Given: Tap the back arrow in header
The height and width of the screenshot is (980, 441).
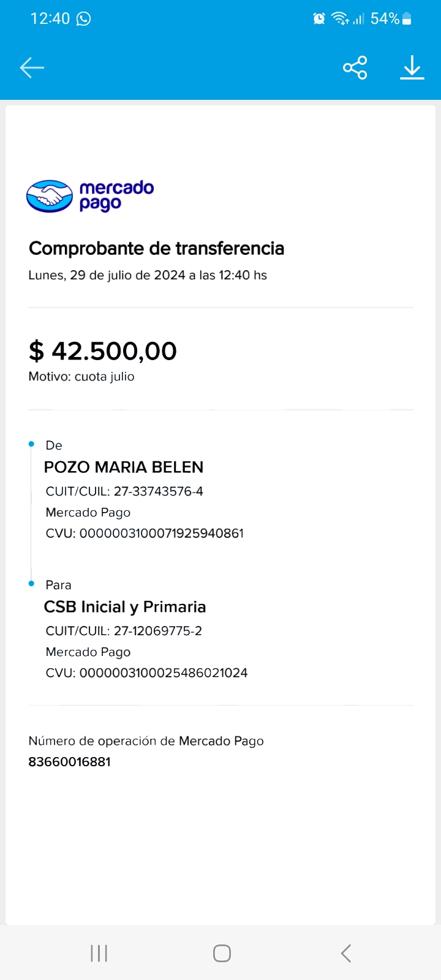Looking at the screenshot, I should click(32, 67).
